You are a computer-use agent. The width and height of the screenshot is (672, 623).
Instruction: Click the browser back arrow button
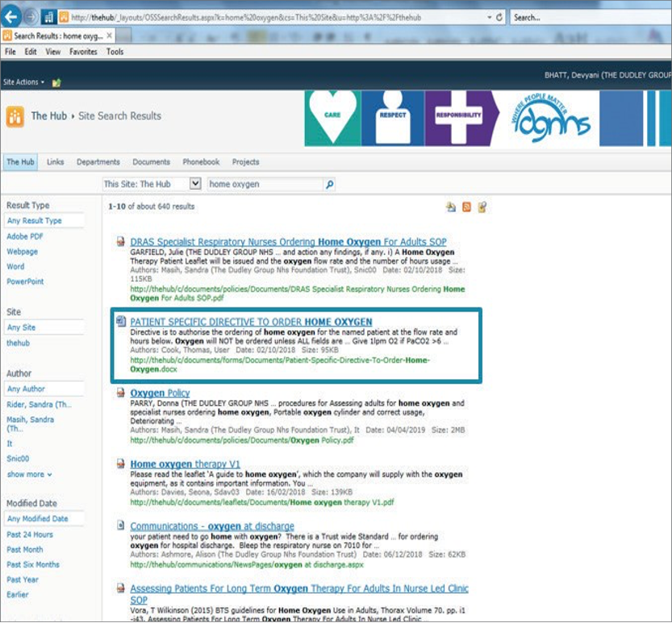click(12, 16)
